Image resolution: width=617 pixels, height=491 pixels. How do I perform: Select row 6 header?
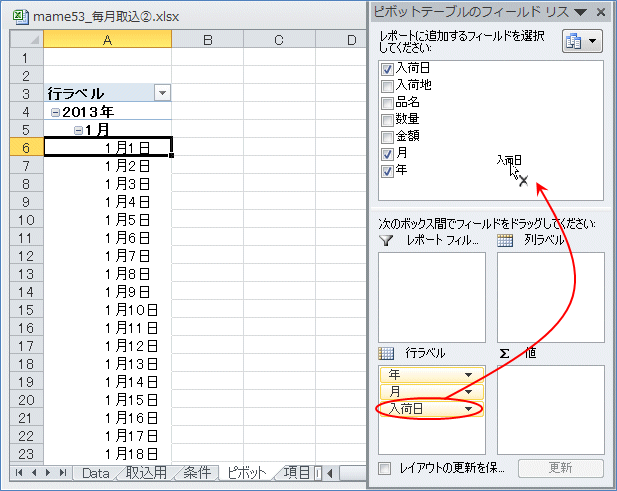pyautogui.click(x=26, y=148)
